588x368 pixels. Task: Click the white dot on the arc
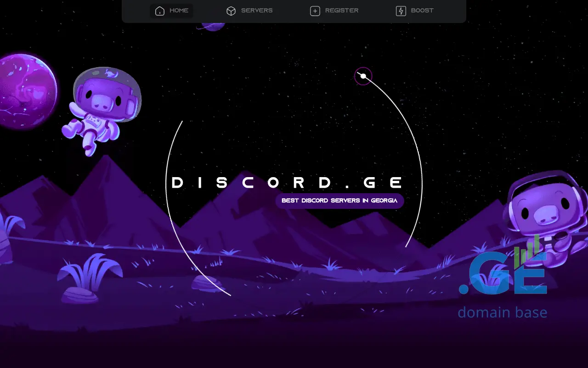pos(363,76)
